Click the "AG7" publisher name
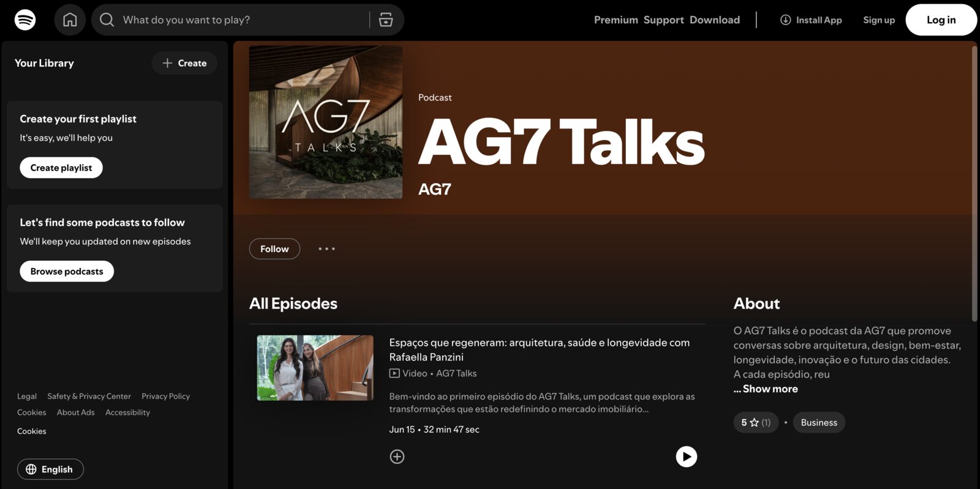The width and height of the screenshot is (980, 489). [x=435, y=189]
